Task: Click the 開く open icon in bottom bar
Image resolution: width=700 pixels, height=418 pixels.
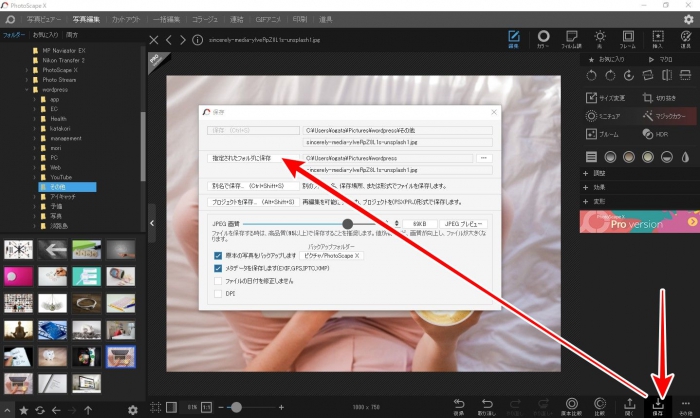Action: pyautogui.click(x=629, y=406)
